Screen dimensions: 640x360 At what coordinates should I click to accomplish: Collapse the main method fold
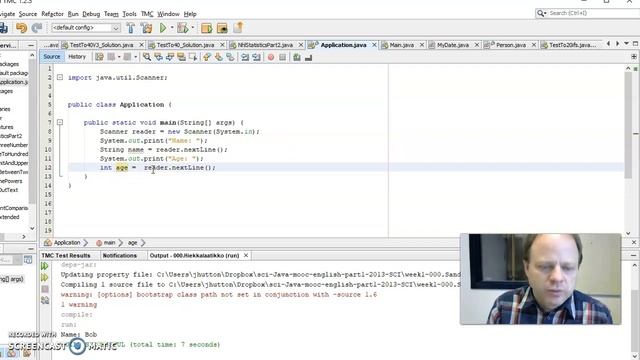point(60,122)
